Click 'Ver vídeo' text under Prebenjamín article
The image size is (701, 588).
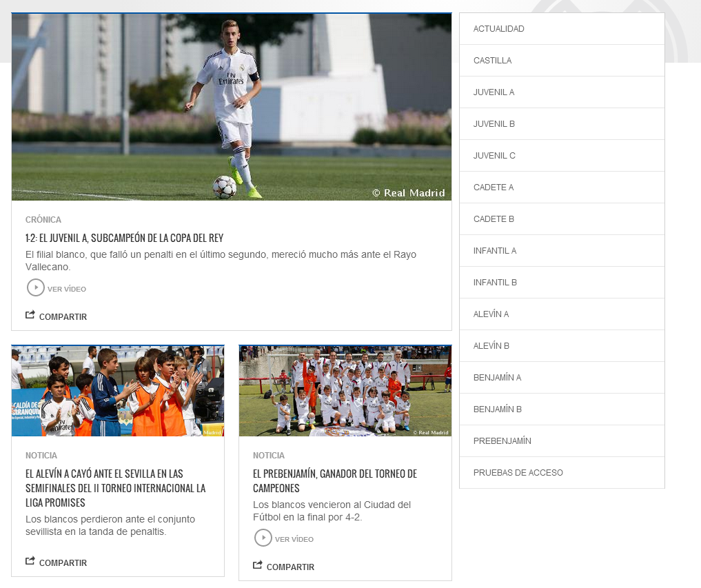[x=294, y=539]
